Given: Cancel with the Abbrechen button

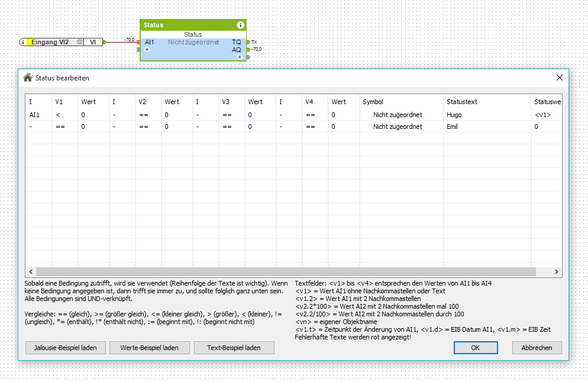Looking at the screenshot, I should (537, 348).
